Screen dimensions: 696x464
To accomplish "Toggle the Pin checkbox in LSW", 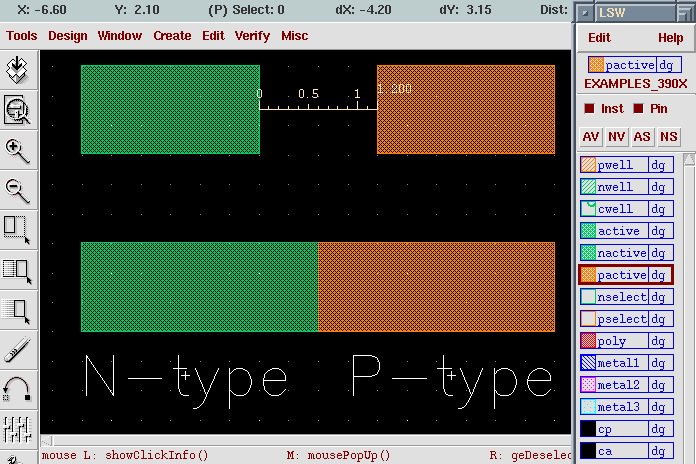I will (638, 109).
